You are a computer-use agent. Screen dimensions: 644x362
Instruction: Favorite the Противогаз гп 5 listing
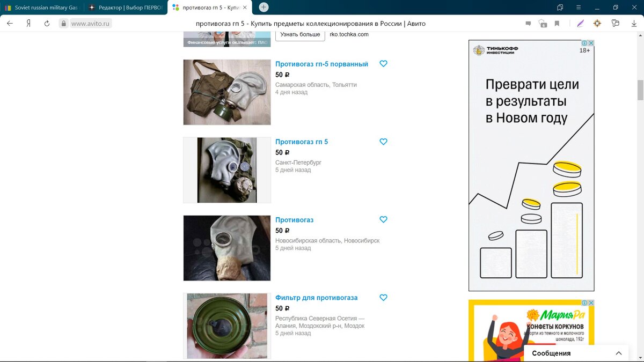point(383,142)
